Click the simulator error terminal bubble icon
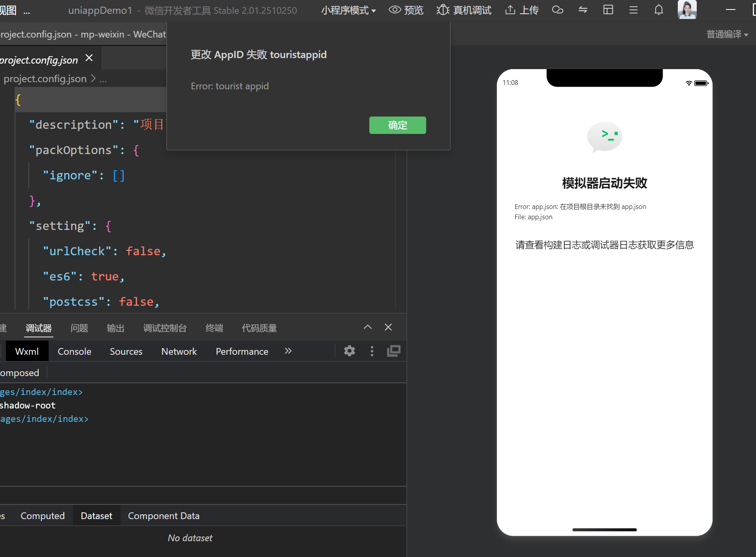The height and width of the screenshot is (557, 756). 604,137
